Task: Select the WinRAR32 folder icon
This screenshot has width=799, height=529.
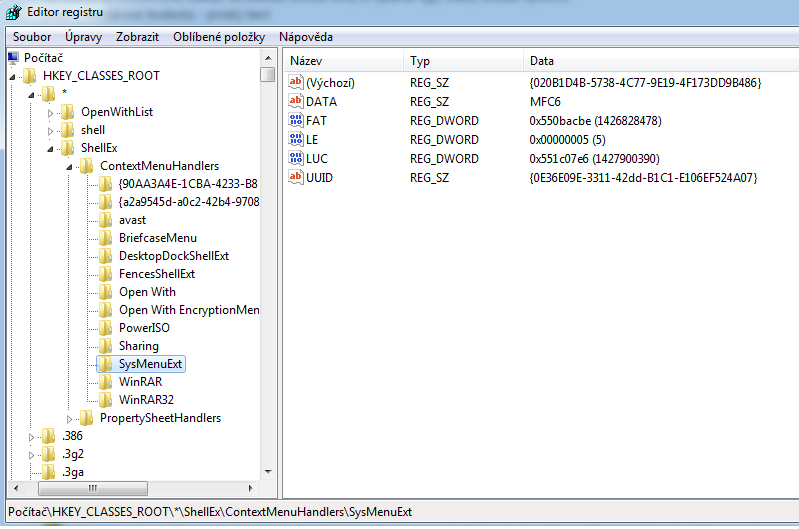Action: point(106,400)
